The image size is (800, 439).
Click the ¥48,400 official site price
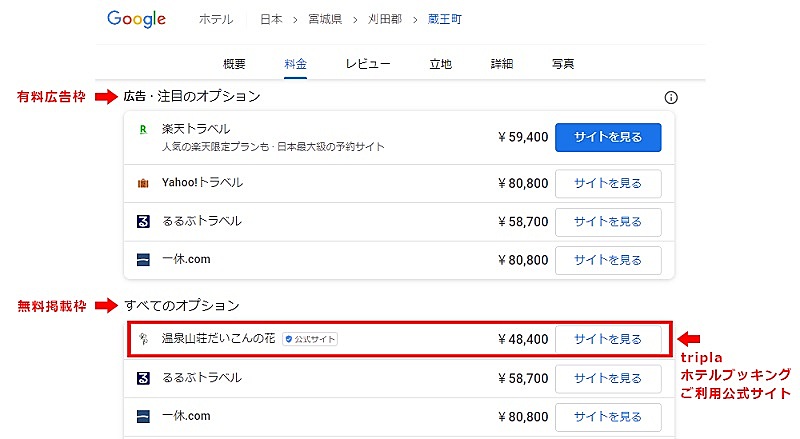coord(523,339)
